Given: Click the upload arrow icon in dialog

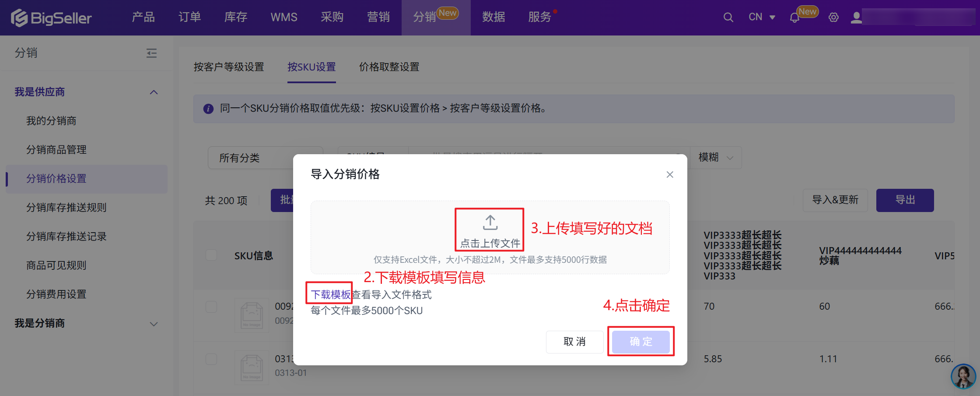Looking at the screenshot, I should [x=490, y=223].
